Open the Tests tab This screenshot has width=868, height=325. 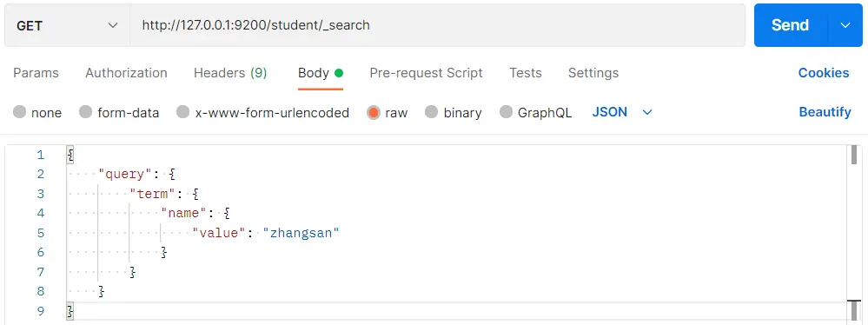pyautogui.click(x=526, y=73)
